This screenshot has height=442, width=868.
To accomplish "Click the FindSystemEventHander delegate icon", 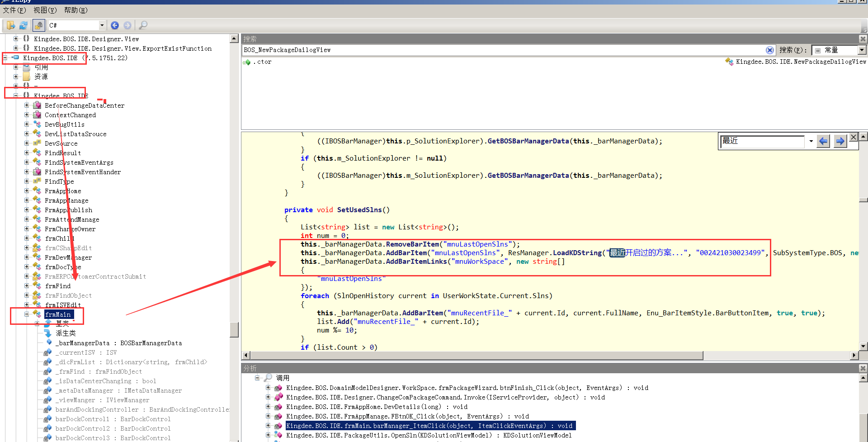I will click(x=37, y=171).
